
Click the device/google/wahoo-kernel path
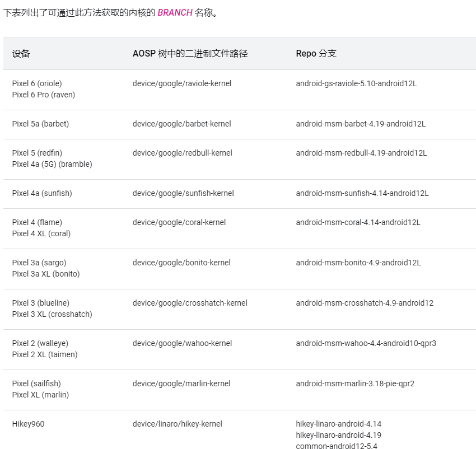tap(181, 343)
